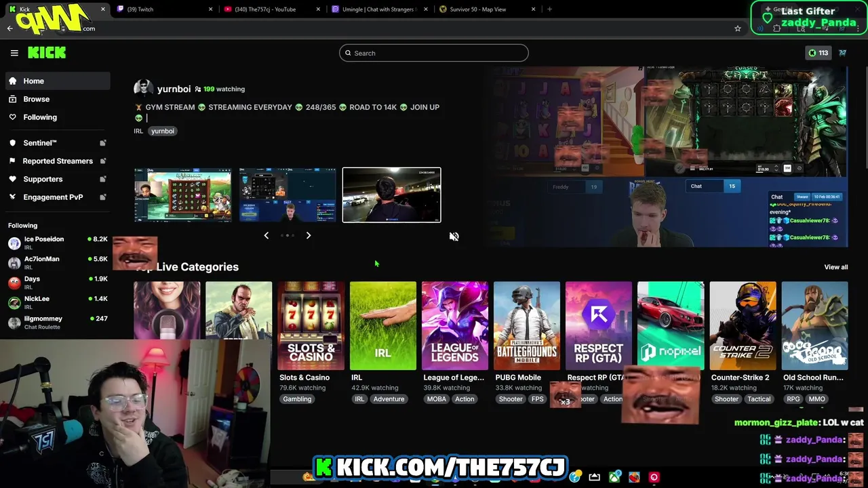The width and height of the screenshot is (868, 488).
Task: Open the GTA character category card
Action: coord(239,310)
